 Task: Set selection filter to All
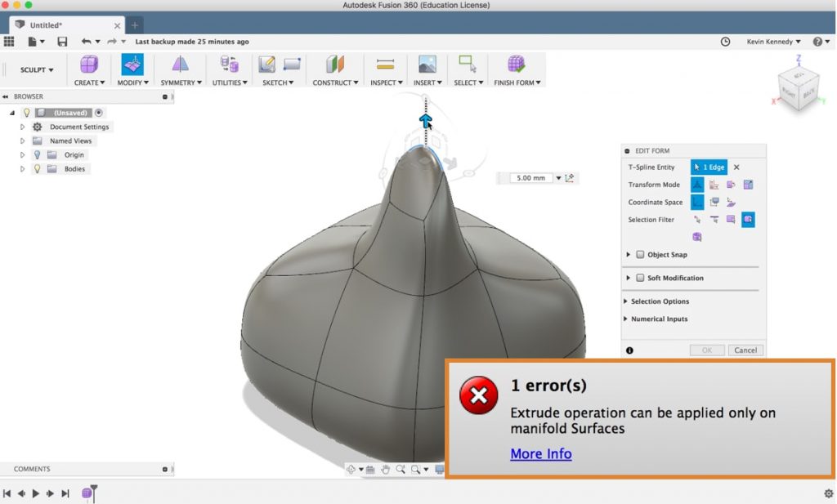click(x=748, y=219)
